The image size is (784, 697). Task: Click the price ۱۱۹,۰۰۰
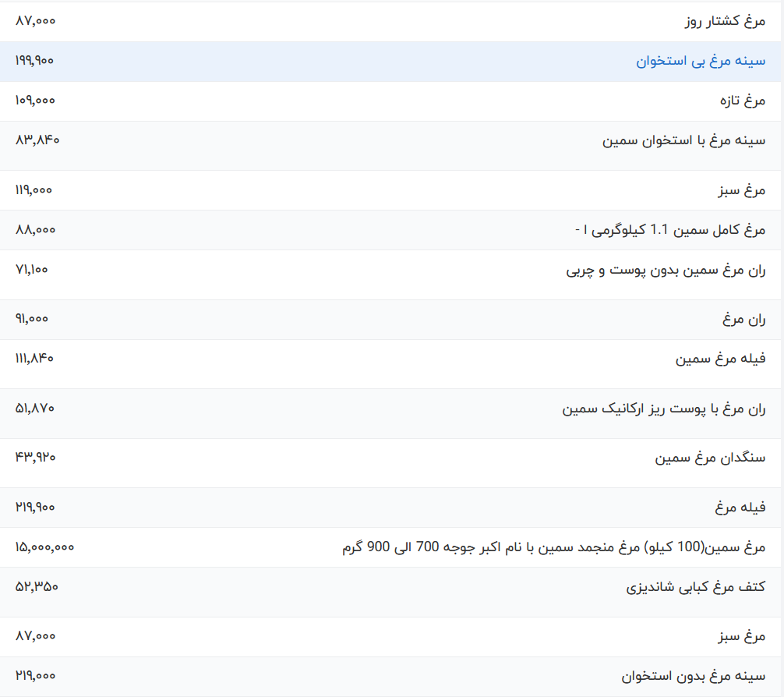[34, 189]
